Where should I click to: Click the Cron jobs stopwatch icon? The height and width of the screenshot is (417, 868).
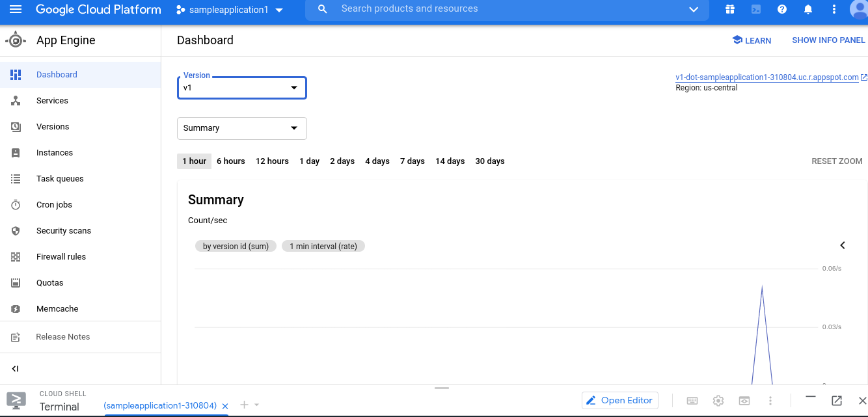pos(16,205)
